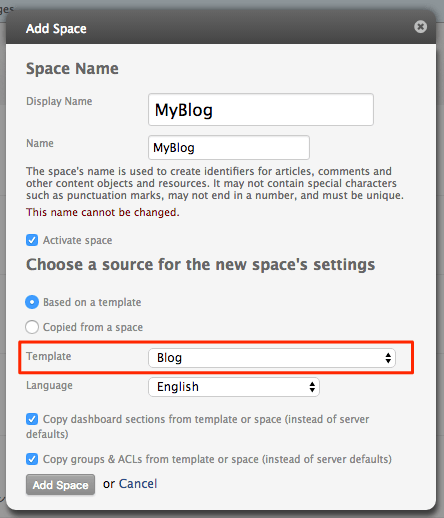
Task: Click the Display Name label
Action: tap(59, 101)
